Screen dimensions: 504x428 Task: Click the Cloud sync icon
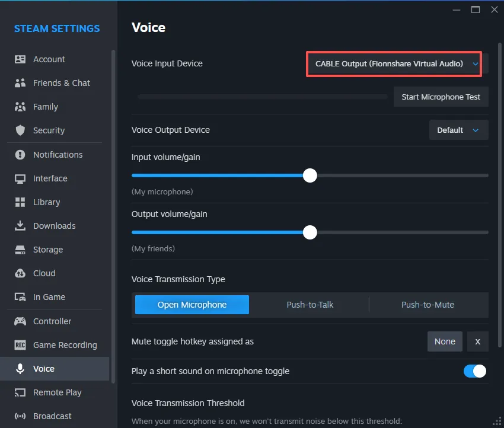[x=20, y=273]
